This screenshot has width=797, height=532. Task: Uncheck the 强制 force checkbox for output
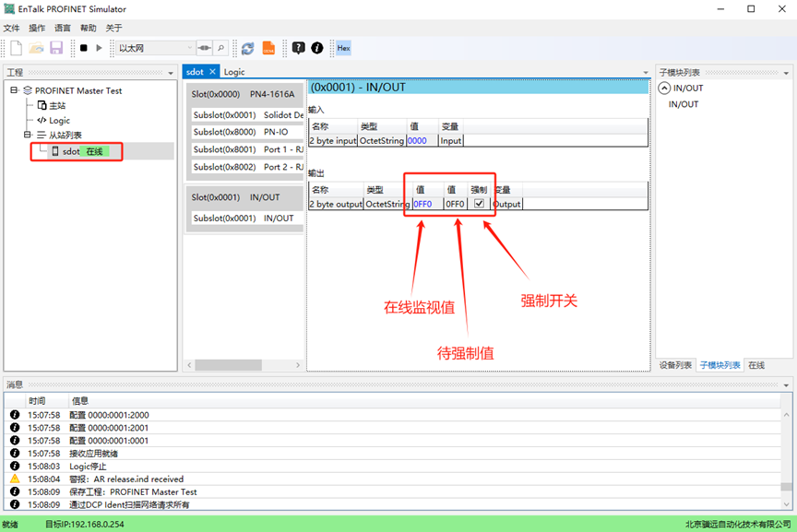479,204
